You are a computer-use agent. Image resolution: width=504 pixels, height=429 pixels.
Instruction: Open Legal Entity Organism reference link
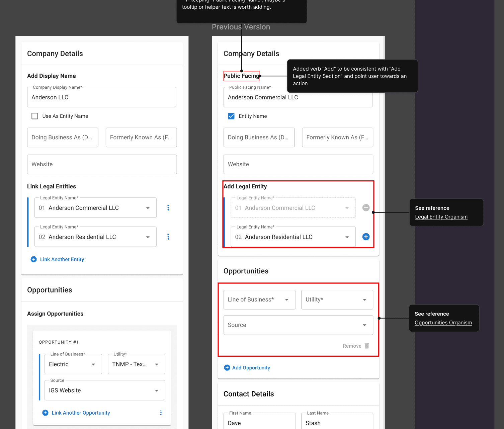point(441,217)
